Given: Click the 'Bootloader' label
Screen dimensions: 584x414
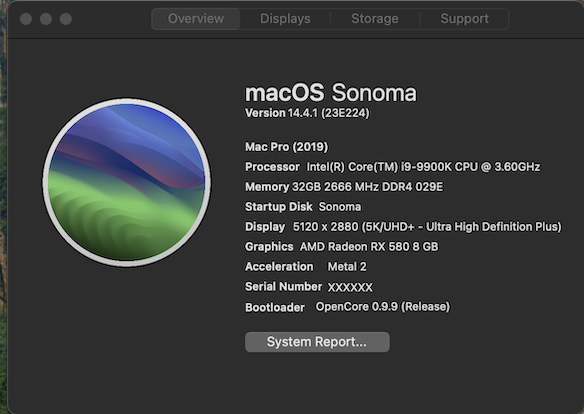Looking at the screenshot, I should coord(275,308).
